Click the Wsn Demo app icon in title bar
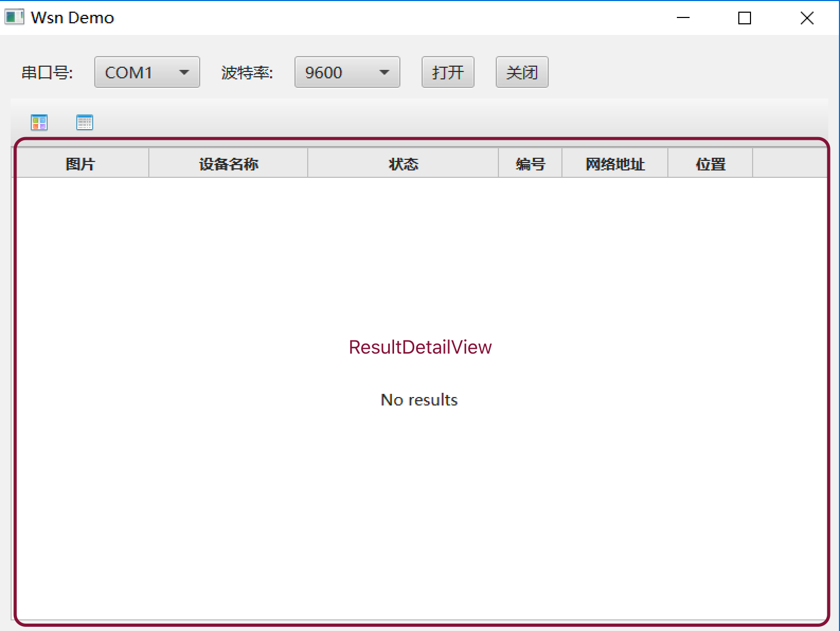Screen dimensions: 840x631 point(14,17)
